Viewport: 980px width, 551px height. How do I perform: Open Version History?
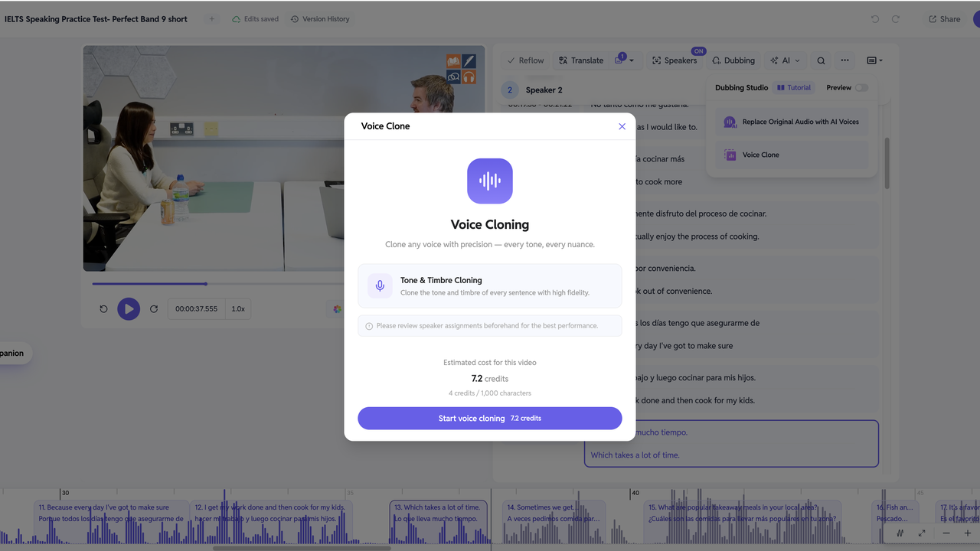320,19
